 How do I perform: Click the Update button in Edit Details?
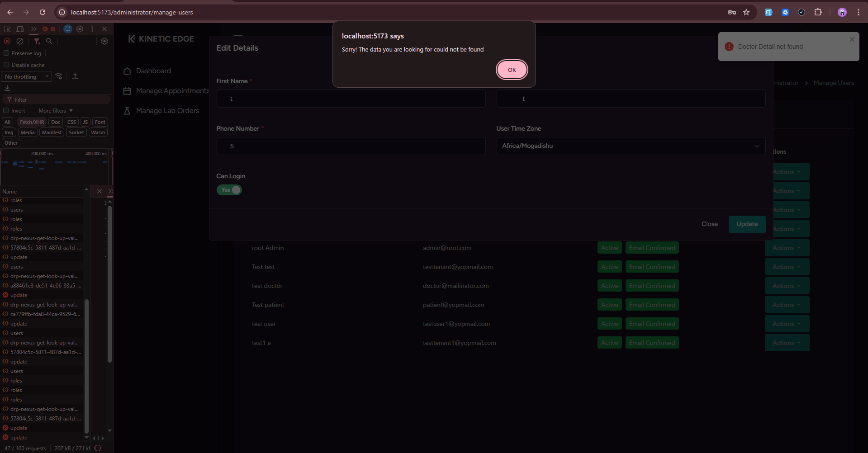[x=747, y=224]
